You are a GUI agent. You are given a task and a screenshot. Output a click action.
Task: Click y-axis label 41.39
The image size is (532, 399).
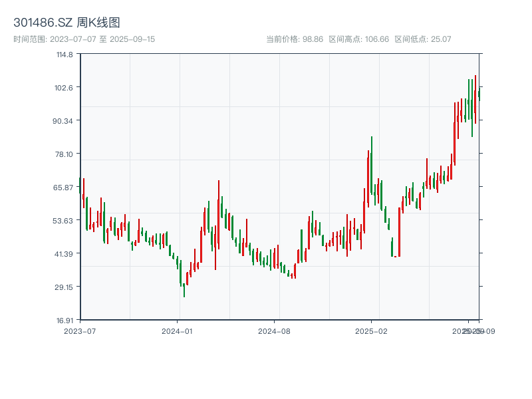point(64,254)
